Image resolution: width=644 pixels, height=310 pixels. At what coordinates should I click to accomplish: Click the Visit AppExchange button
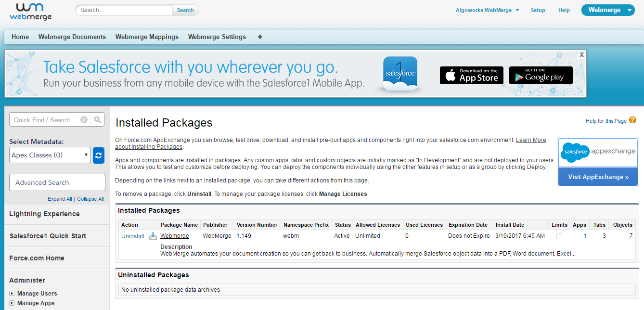coord(598,177)
